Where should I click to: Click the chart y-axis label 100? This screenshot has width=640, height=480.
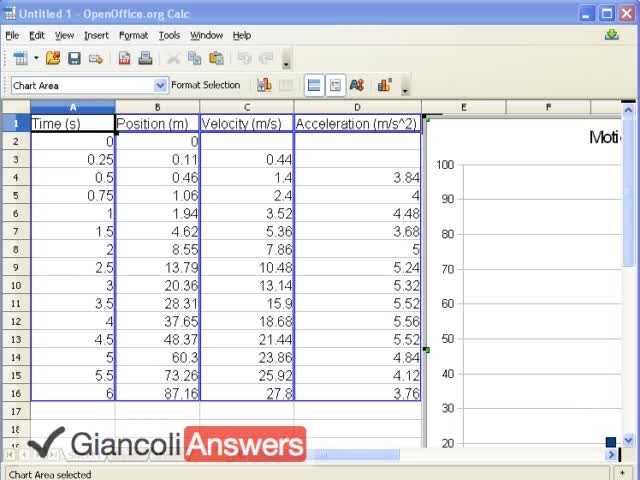pos(445,165)
